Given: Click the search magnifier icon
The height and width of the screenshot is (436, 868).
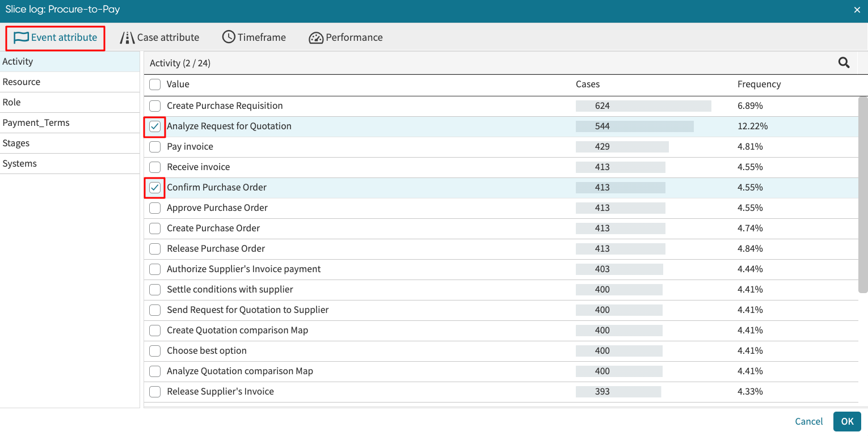Looking at the screenshot, I should (x=844, y=63).
